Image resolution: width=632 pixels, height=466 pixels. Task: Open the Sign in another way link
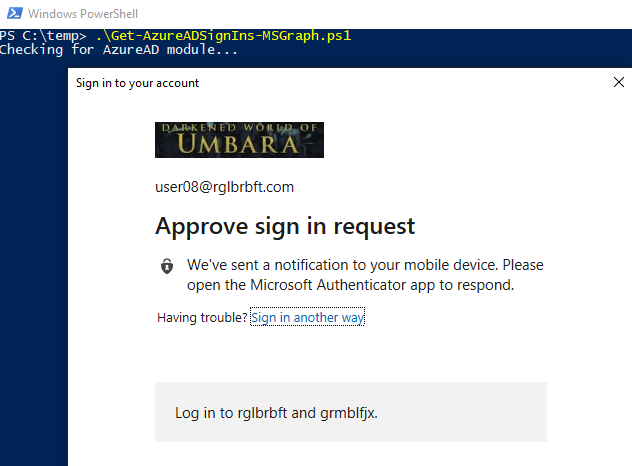(307, 318)
